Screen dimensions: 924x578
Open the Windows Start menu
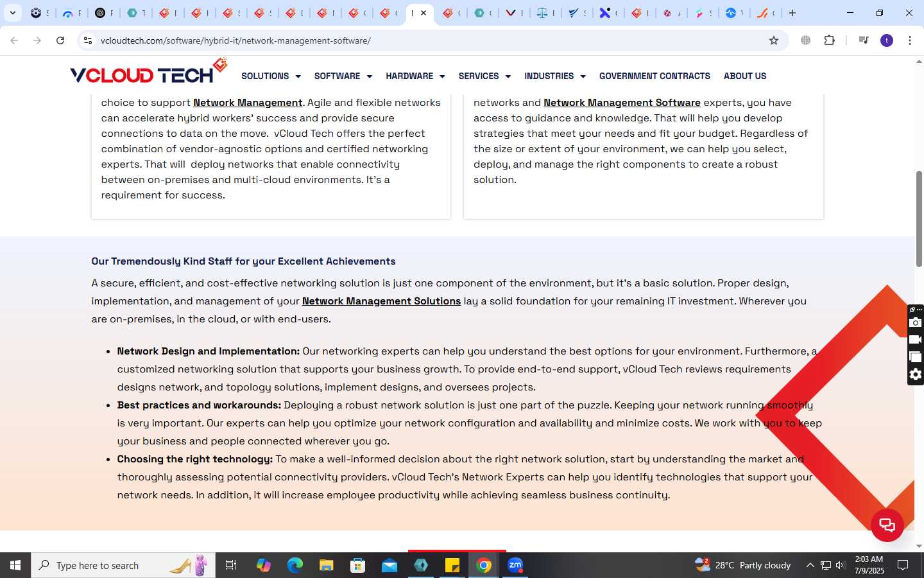tap(15, 565)
